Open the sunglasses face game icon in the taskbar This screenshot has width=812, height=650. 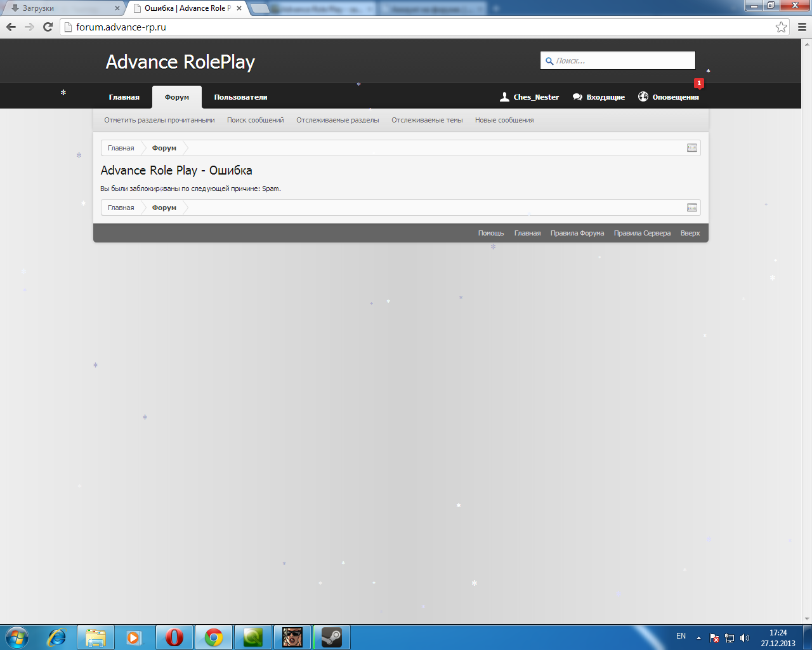[292, 637]
